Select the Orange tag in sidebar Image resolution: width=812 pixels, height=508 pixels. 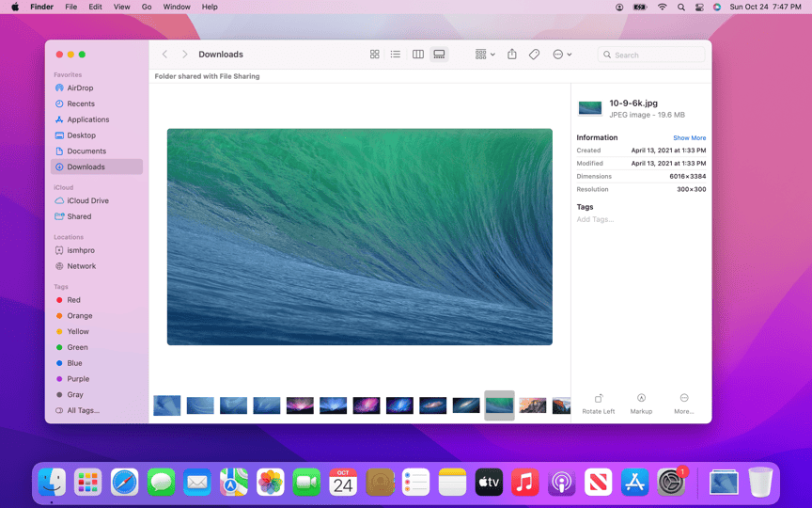pos(97,316)
